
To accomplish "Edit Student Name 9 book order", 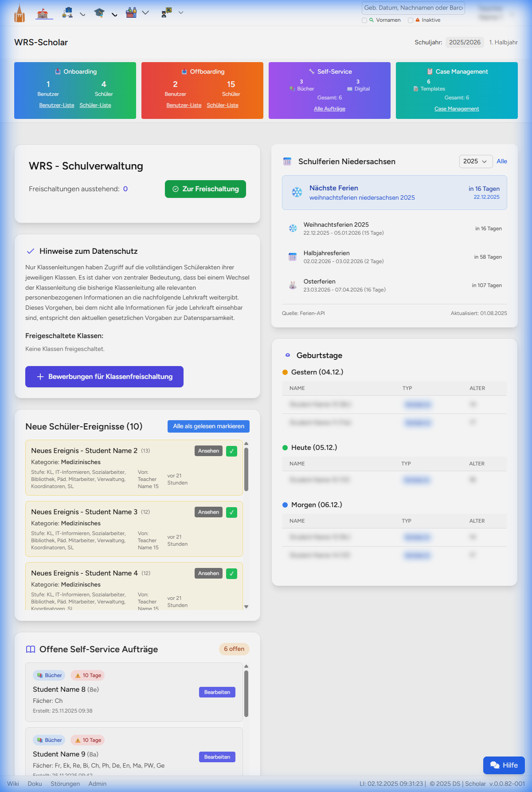I will click(x=217, y=757).
